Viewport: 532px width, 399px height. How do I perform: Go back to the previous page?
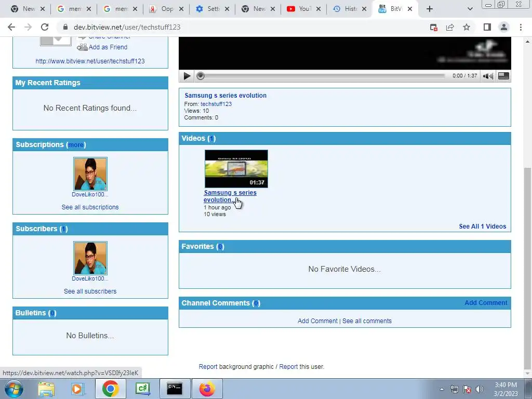(x=11, y=27)
